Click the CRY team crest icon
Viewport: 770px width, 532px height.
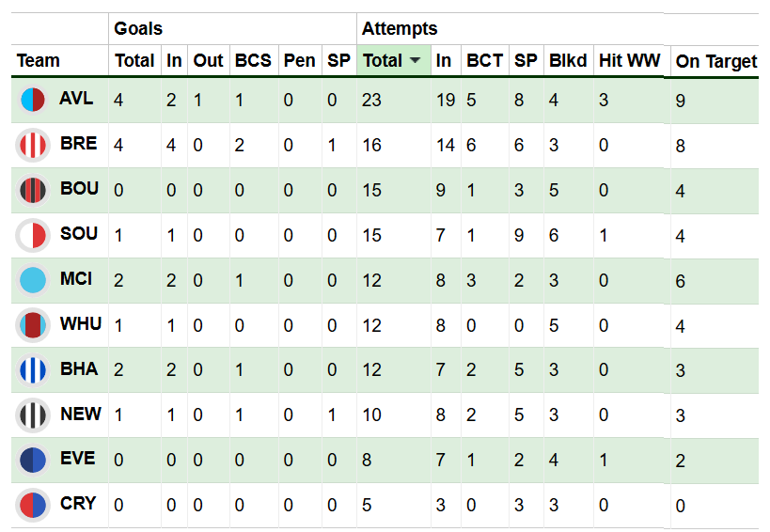(33, 505)
